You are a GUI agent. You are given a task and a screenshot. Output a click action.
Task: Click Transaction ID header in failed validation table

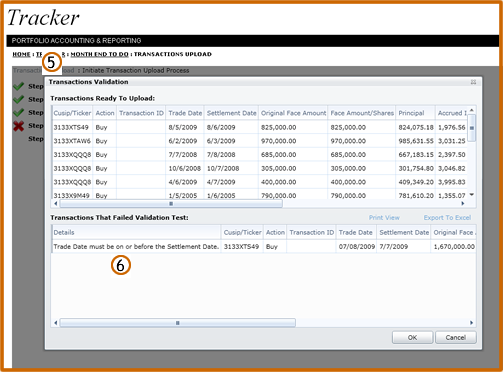point(311,232)
